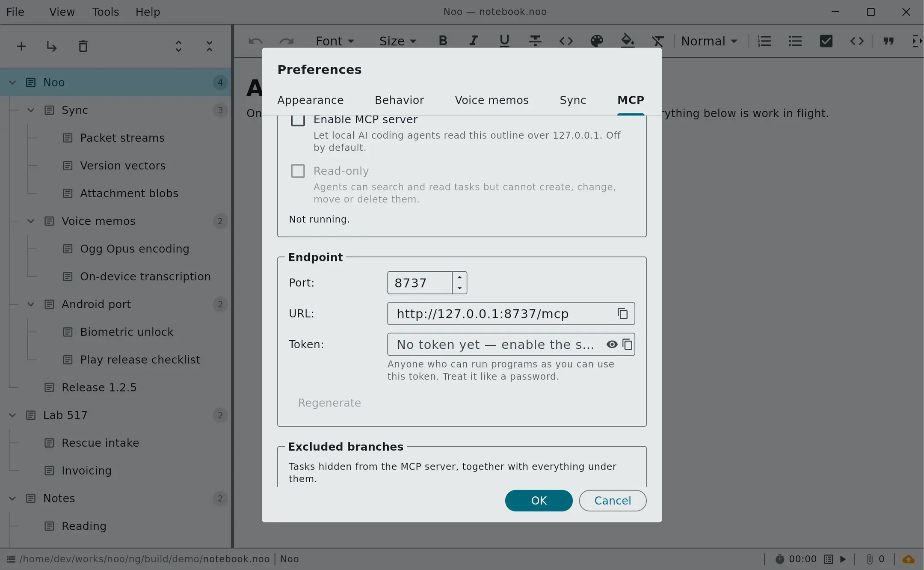Cancel the Preferences dialog
The height and width of the screenshot is (570, 924).
tap(613, 501)
